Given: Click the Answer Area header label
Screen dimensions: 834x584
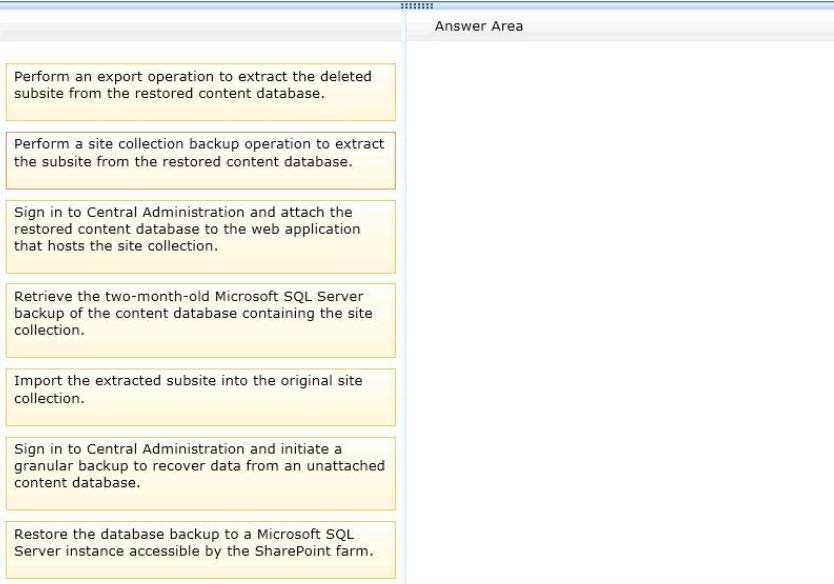Looking at the screenshot, I should coord(479,26).
